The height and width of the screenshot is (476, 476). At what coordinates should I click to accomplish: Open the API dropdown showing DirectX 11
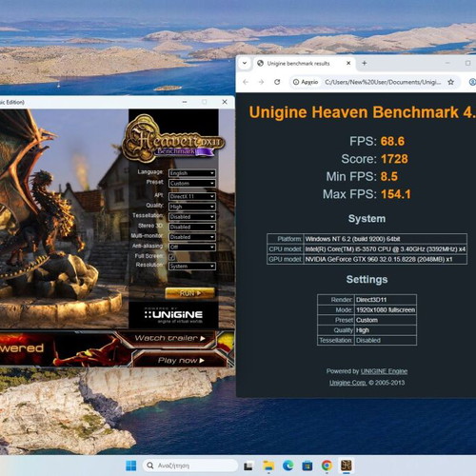point(192,196)
